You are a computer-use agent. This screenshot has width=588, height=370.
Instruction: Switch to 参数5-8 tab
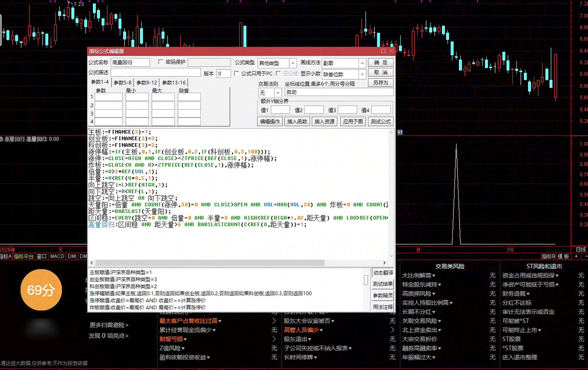(123, 83)
